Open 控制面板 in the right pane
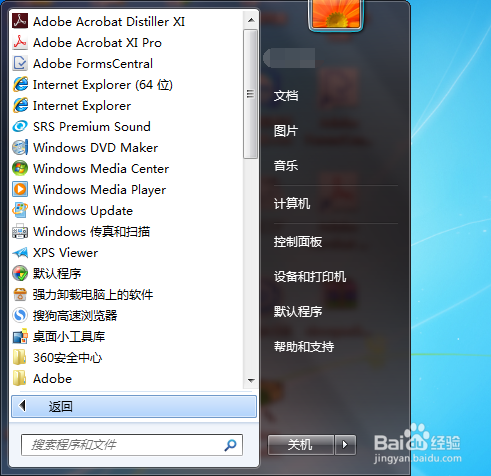This screenshot has width=491, height=476. tap(298, 242)
